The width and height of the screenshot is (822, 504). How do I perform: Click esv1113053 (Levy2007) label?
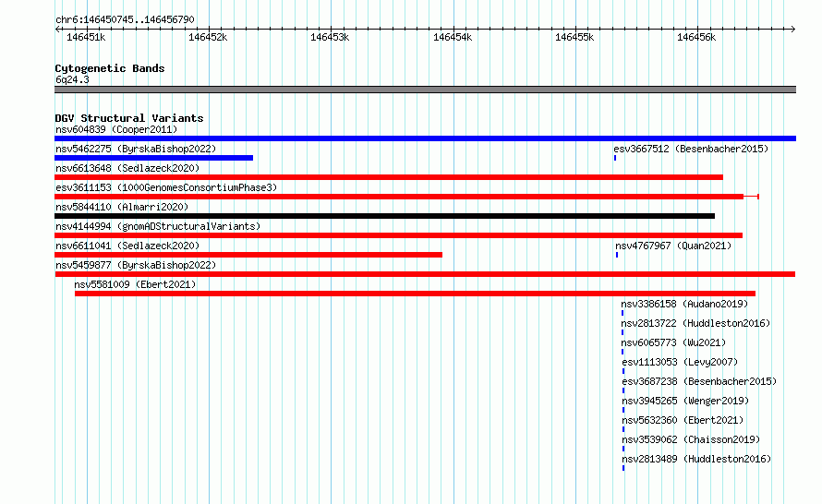pos(680,362)
